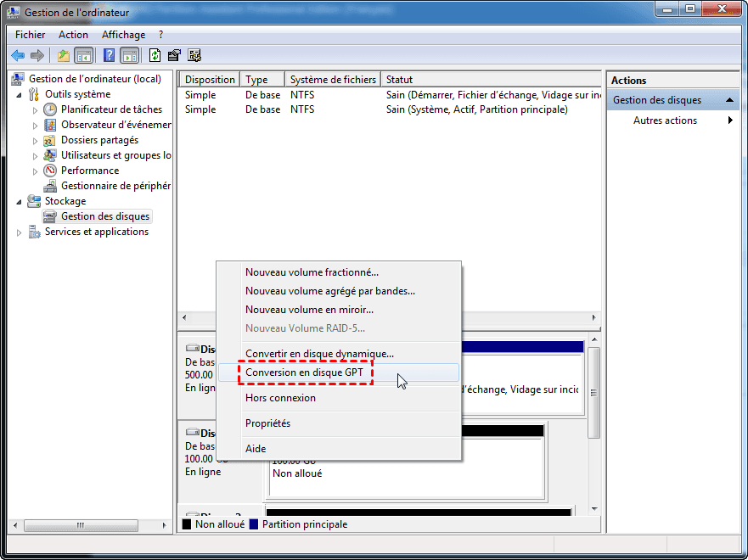The image size is (748, 560).
Task: Choose Convertir en disque dynamique...
Action: click(x=339, y=354)
